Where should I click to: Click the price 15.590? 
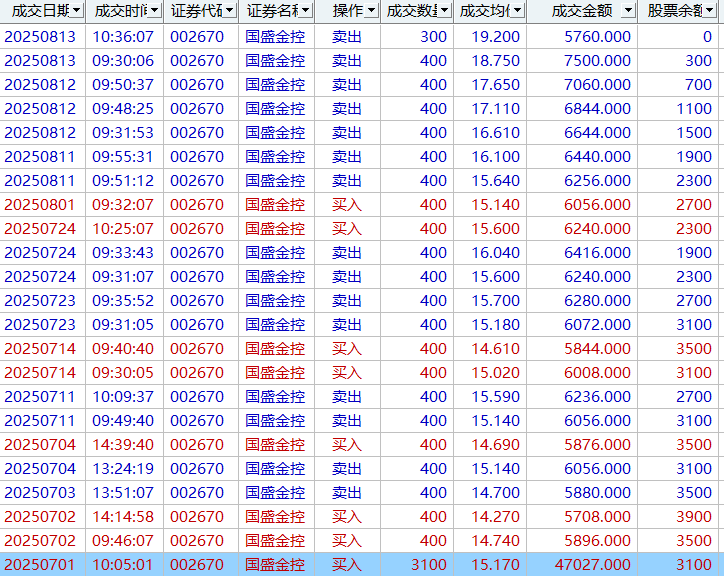pyautogui.click(x=495, y=397)
